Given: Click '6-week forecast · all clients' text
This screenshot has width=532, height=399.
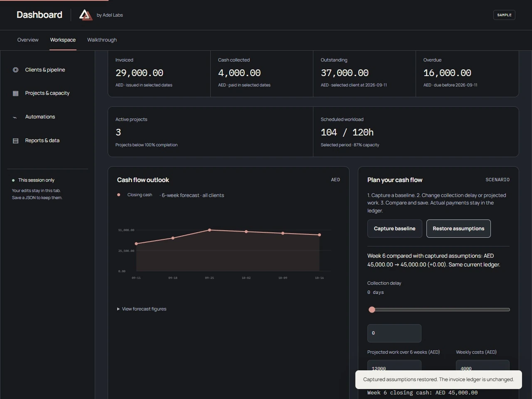Looking at the screenshot, I should point(192,195).
